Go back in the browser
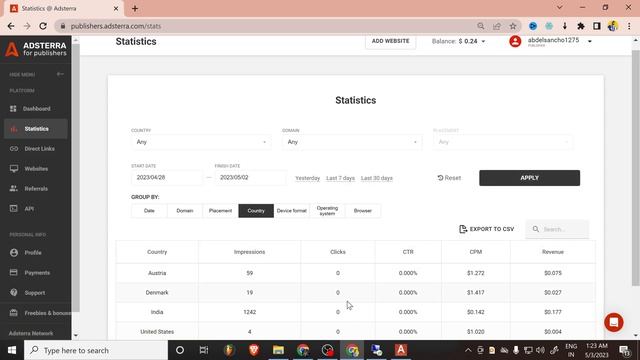This screenshot has width=640, height=360. [x=11, y=26]
